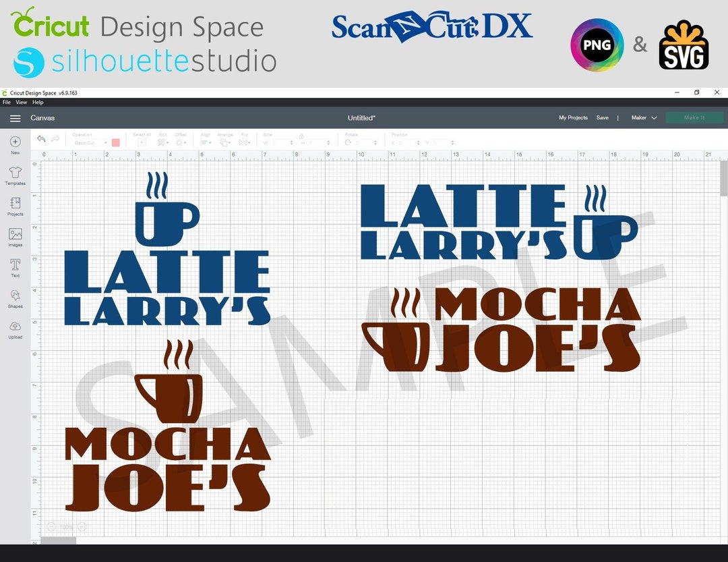Open the Help menu

click(x=38, y=103)
